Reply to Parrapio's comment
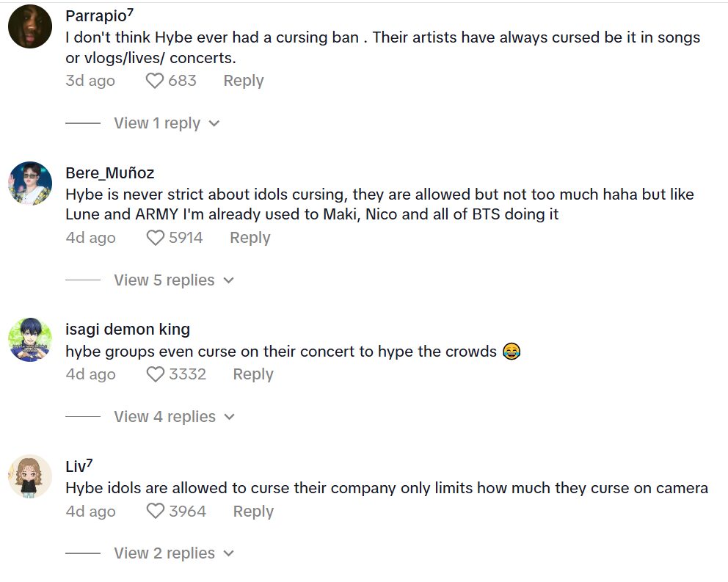This screenshot has height=582, width=728. (x=243, y=81)
